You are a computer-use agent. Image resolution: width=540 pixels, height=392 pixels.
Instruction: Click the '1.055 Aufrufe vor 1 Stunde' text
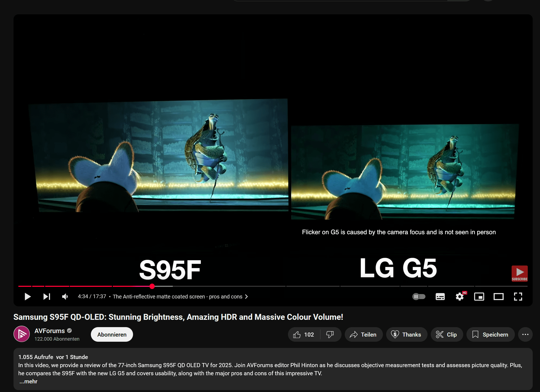click(53, 357)
